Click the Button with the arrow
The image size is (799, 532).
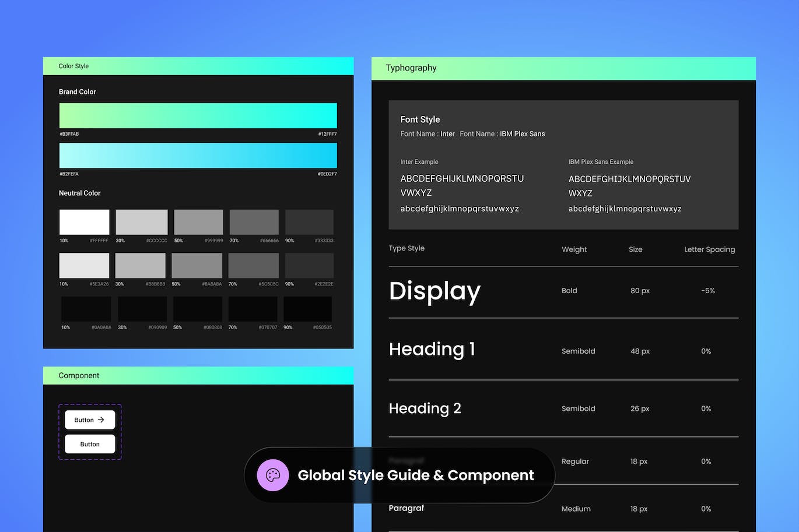(90, 420)
